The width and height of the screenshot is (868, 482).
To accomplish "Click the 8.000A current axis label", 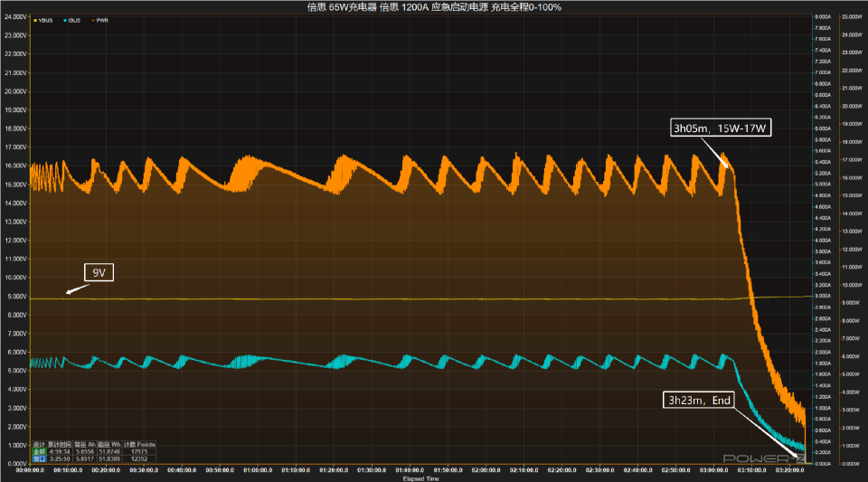I will click(823, 17).
